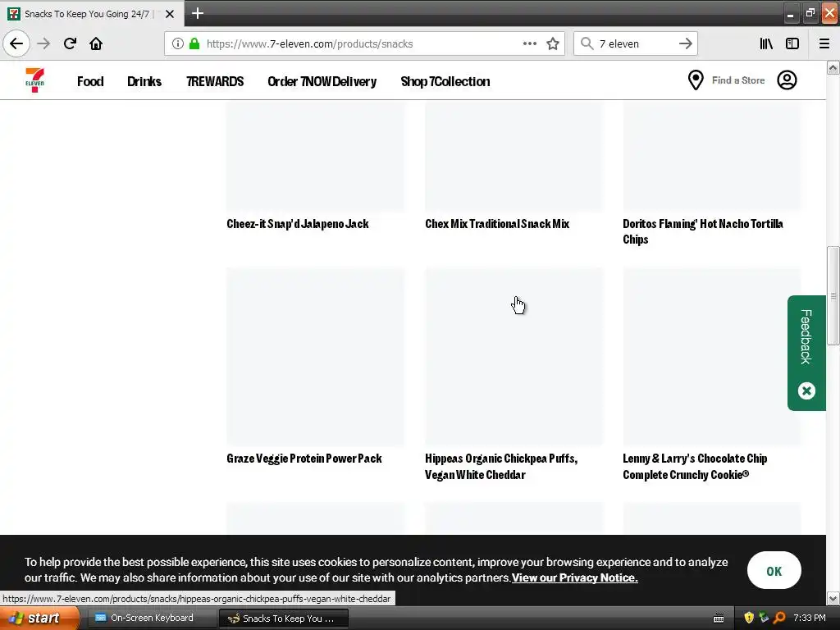840x630 pixels.
Task: Open Doritos Flaming' Hot Nacho Tortilla Chips
Action: (703, 231)
